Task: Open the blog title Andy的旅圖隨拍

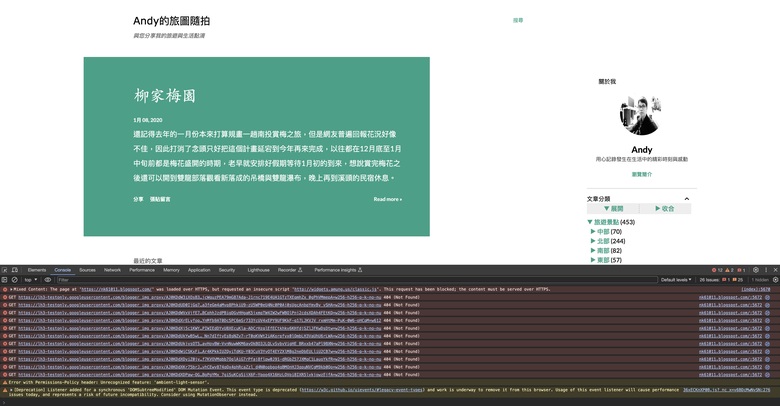Action: (x=172, y=21)
